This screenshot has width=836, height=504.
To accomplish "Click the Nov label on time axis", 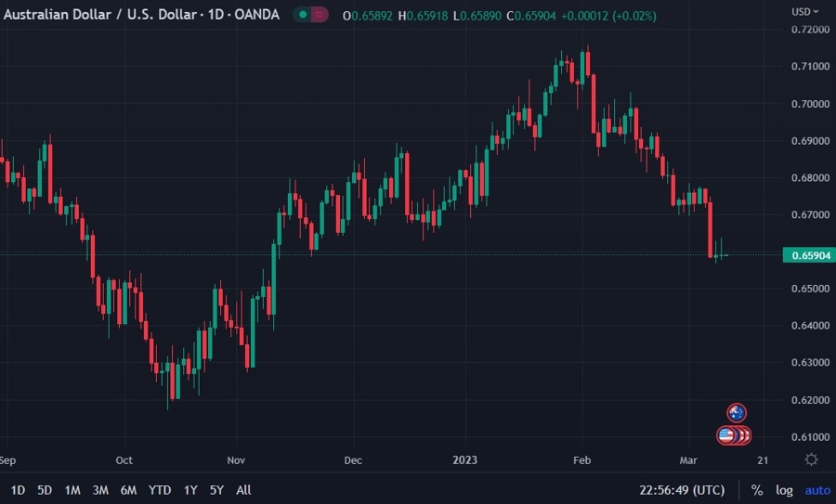I will tap(236, 459).
